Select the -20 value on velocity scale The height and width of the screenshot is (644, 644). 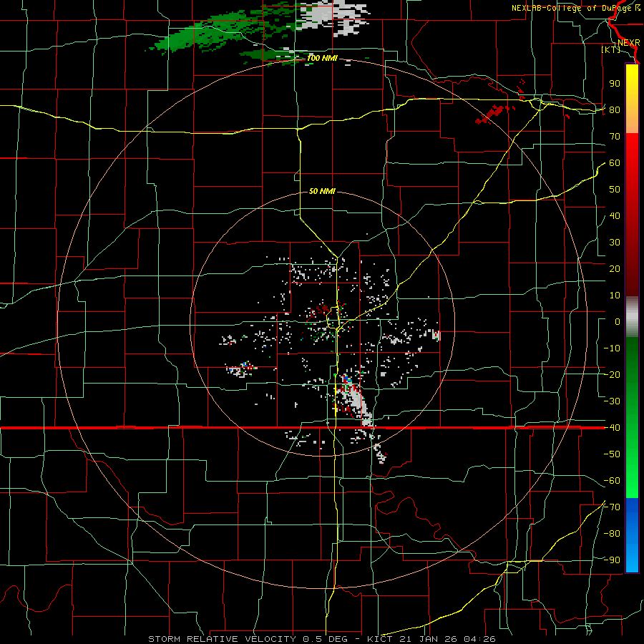(612, 375)
